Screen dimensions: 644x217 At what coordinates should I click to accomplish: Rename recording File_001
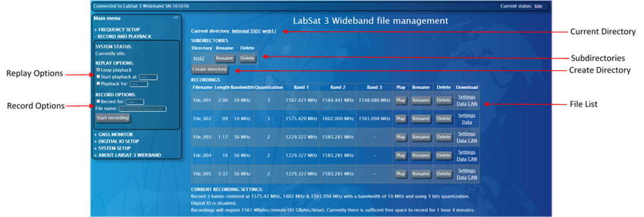click(x=420, y=100)
